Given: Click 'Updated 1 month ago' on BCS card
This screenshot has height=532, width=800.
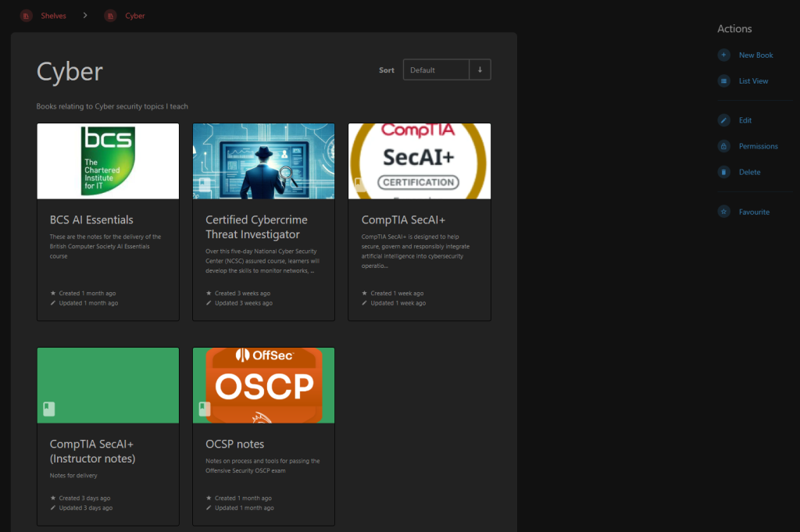Looking at the screenshot, I should pos(88,303).
